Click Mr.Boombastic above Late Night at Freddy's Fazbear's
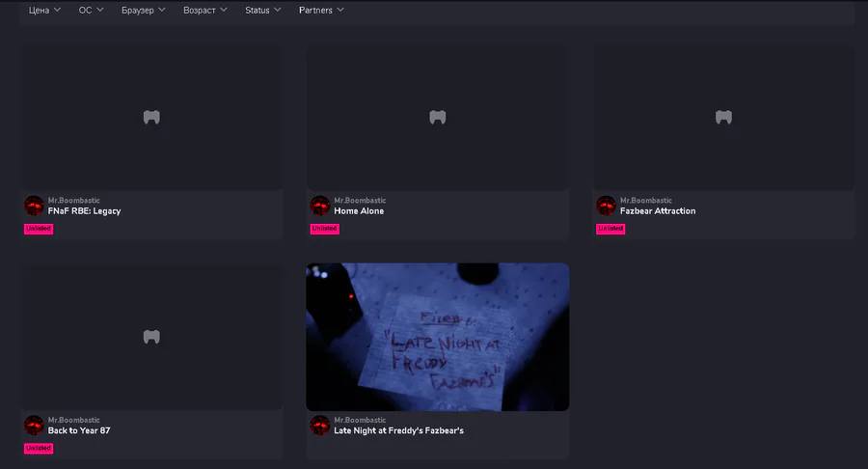Viewport: 868px width, 469px height. click(x=360, y=421)
